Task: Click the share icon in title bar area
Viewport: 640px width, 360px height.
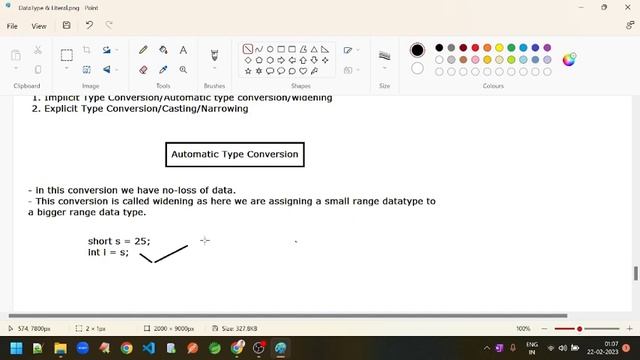Action: [630, 25]
